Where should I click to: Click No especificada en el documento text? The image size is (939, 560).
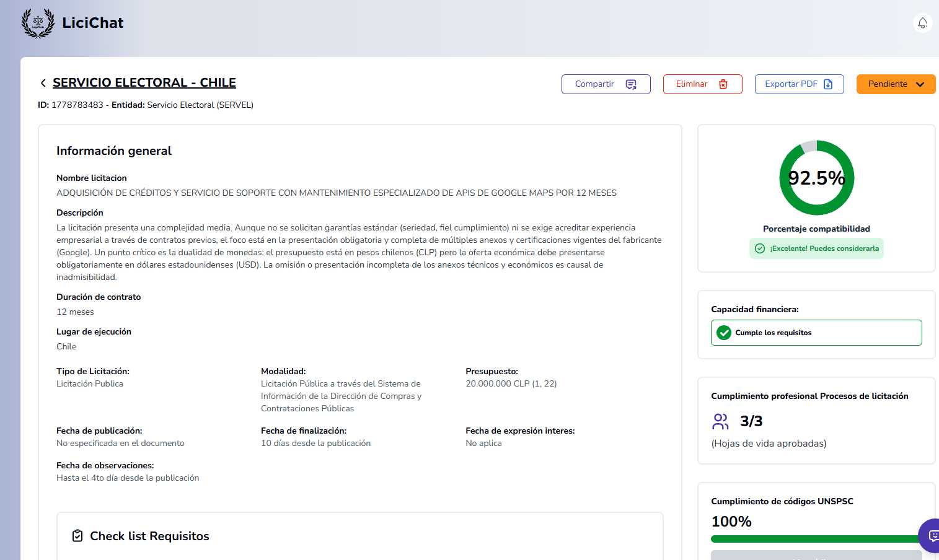point(120,443)
